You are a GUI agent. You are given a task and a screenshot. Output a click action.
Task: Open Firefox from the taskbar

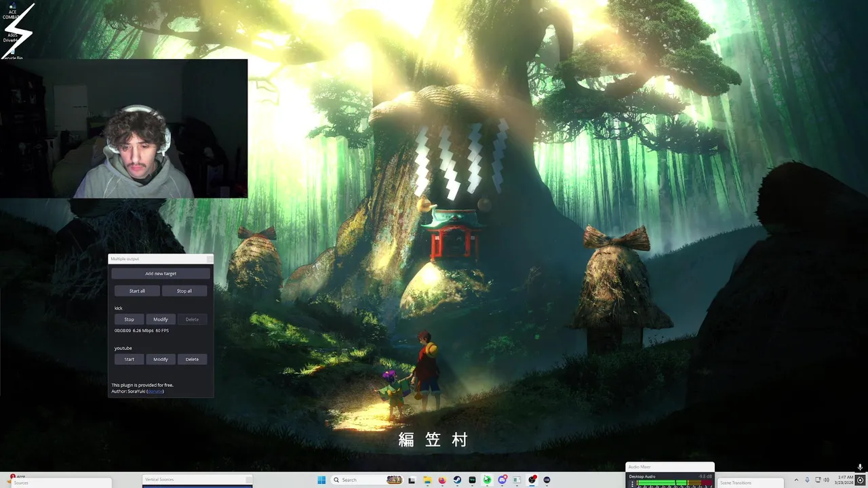tap(442, 480)
